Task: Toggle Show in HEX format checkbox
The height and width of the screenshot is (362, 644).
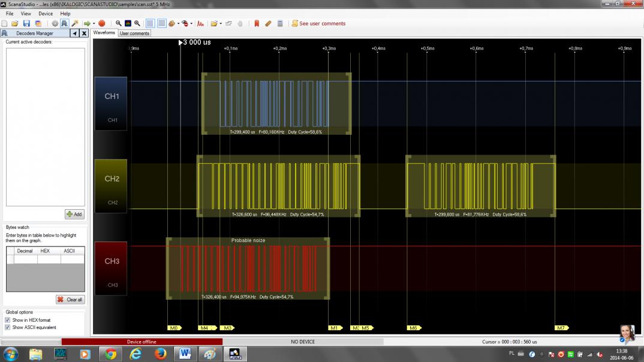Action: pos(7,320)
